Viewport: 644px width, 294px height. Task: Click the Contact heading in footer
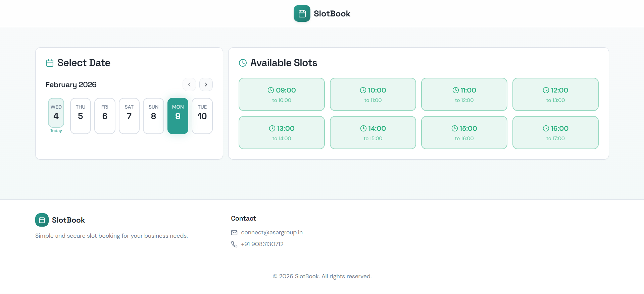click(243, 219)
